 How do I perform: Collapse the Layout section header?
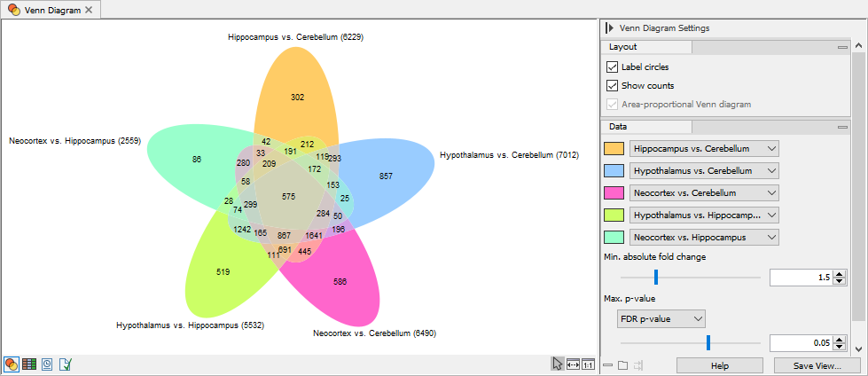tap(843, 47)
